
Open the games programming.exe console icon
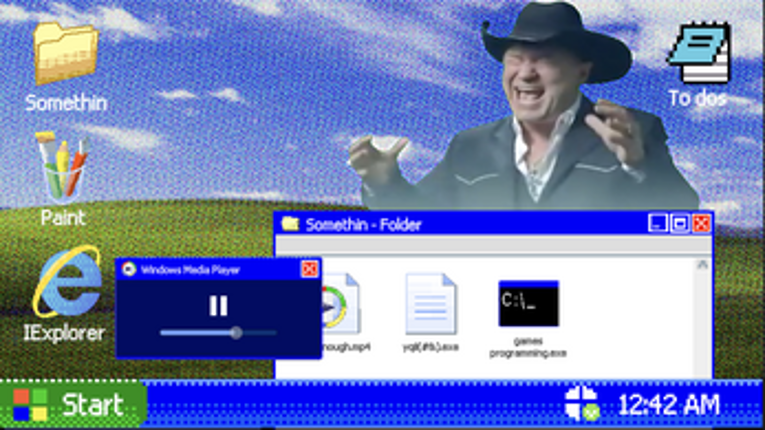528,303
